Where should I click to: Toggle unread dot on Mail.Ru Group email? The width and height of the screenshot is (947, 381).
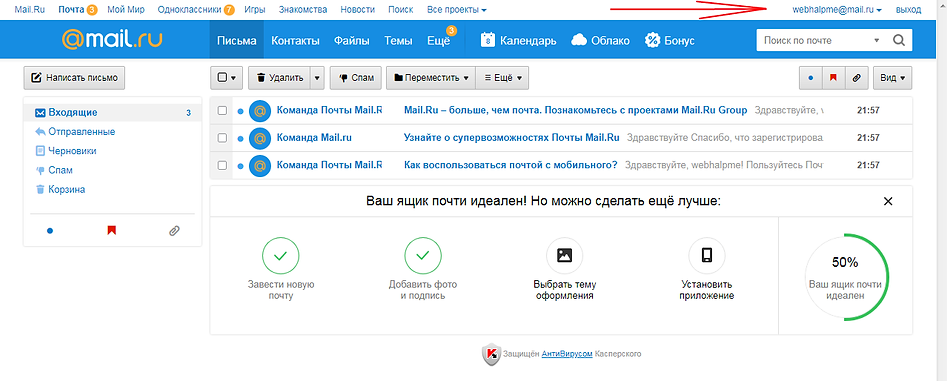(x=240, y=111)
